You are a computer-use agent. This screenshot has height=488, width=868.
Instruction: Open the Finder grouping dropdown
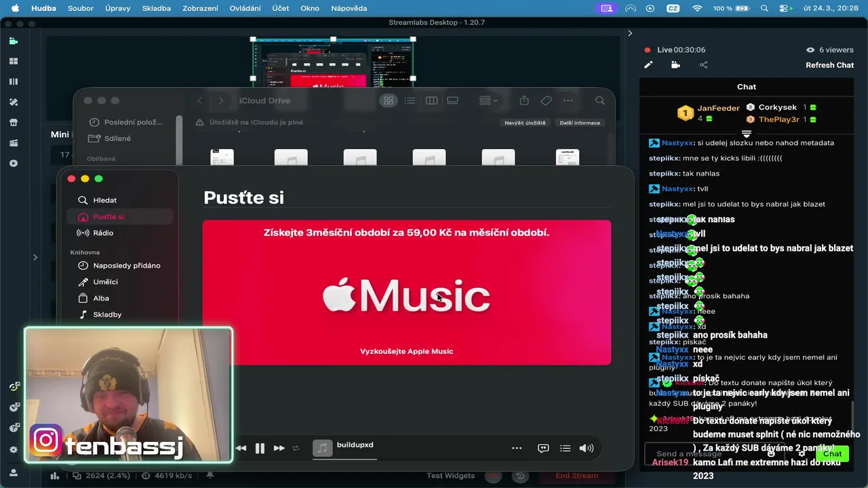(x=488, y=100)
